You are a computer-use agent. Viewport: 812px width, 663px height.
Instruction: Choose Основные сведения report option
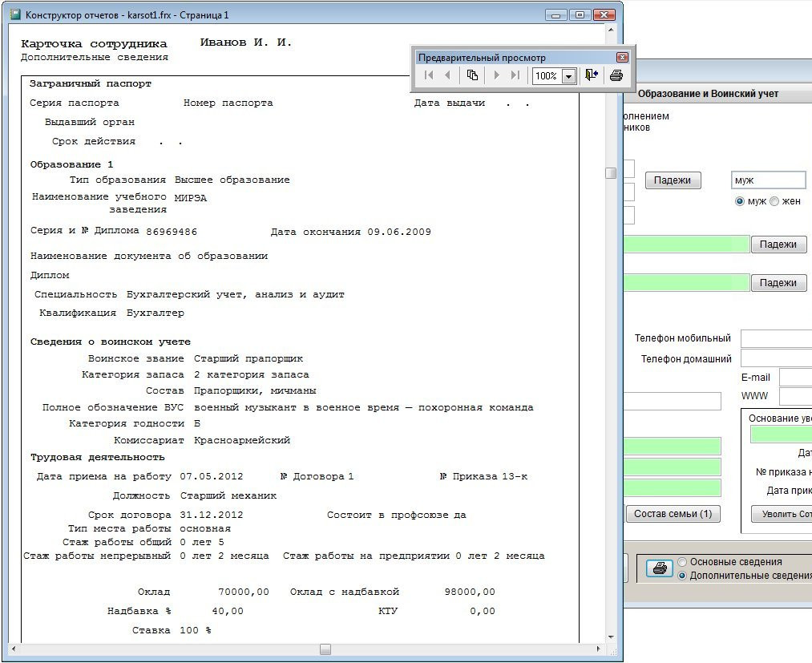pos(683,562)
